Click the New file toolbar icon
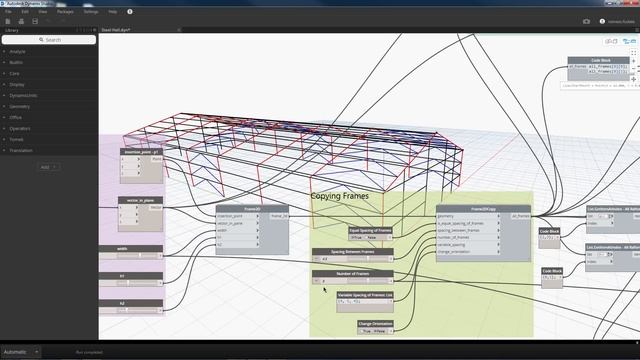Image resolution: width=640 pixels, height=360 pixels. pyautogui.click(x=8, y=21)
